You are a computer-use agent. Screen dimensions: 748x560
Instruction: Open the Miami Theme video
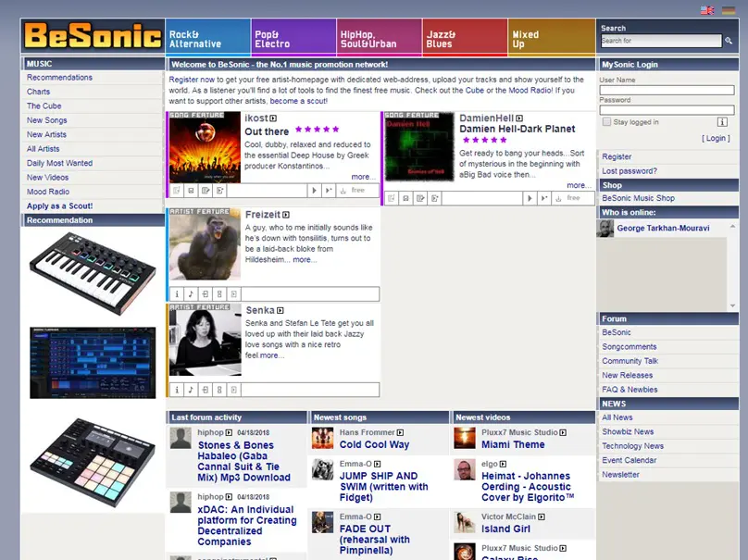click(x=513, y=444)
